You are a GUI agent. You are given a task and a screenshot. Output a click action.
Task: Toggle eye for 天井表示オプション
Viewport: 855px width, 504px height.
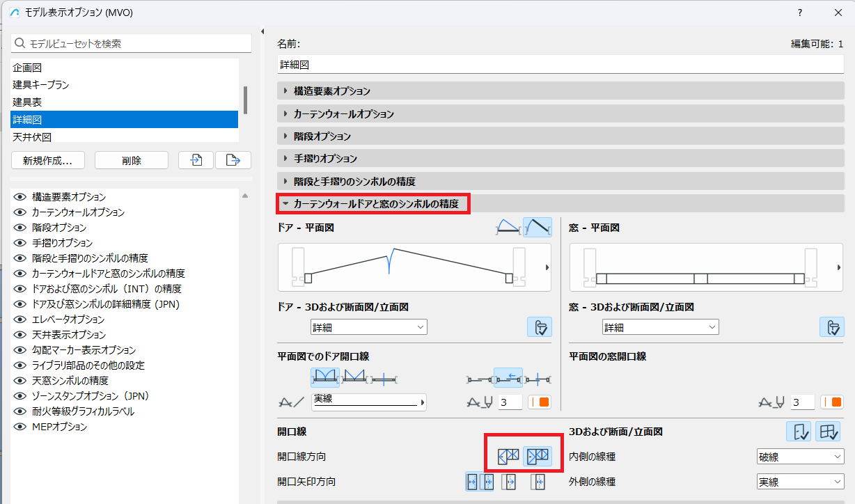[19, 335]
